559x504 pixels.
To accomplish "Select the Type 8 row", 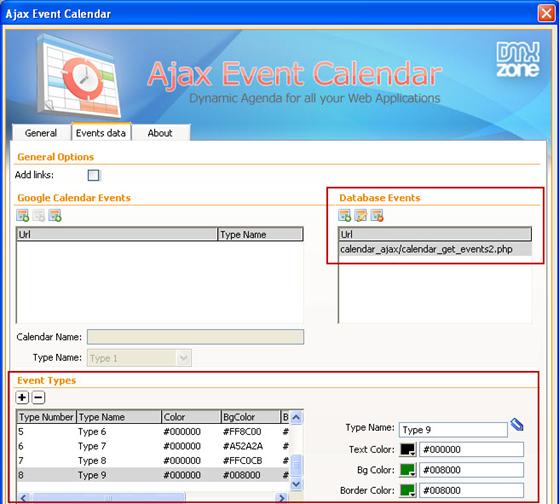I will coord(153,461).
